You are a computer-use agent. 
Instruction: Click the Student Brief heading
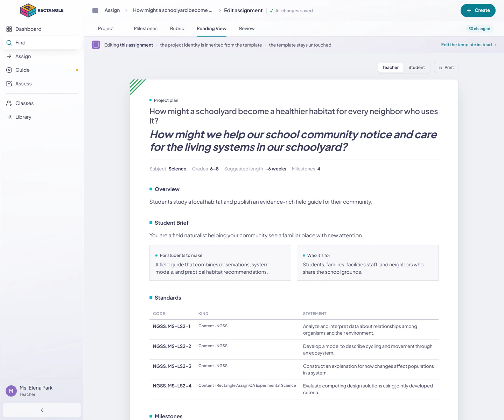click(171, 223)
